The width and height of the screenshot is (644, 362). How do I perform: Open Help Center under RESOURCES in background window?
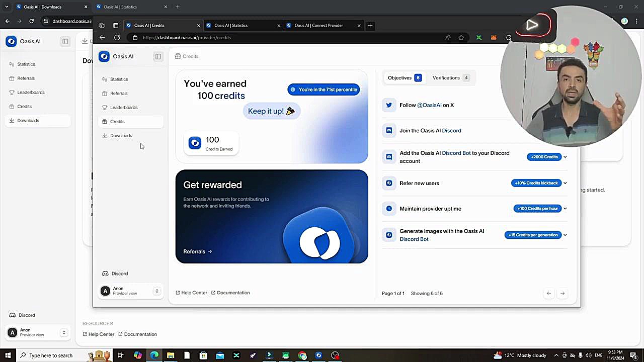98,334
